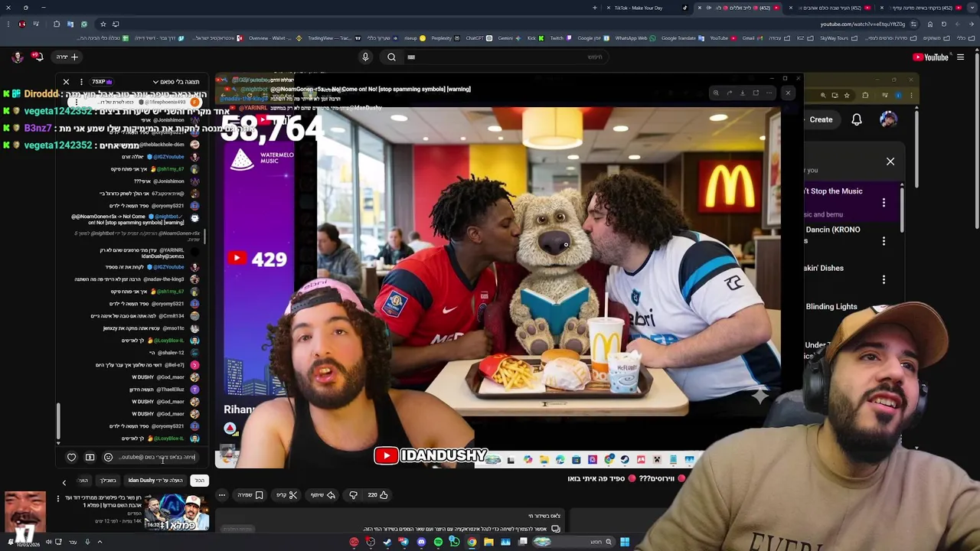Close the inner queue panel with X
Image resolution: width=980 pixels, height=551 pixels.
tap(890, 161)
